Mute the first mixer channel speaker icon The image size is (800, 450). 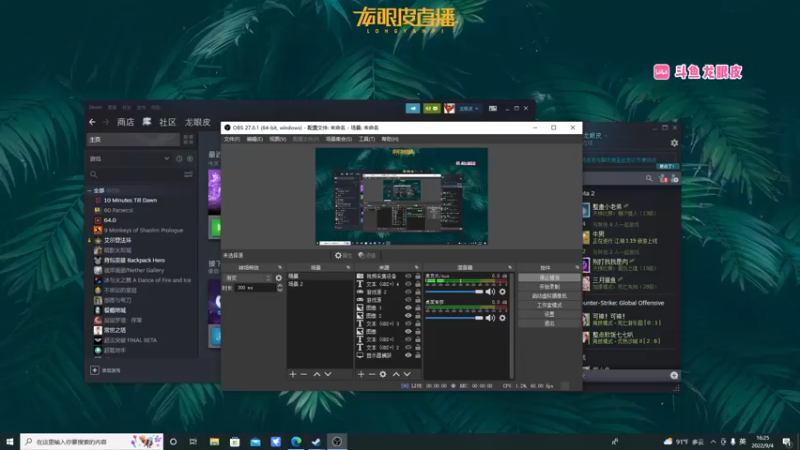tap(490, 292)
